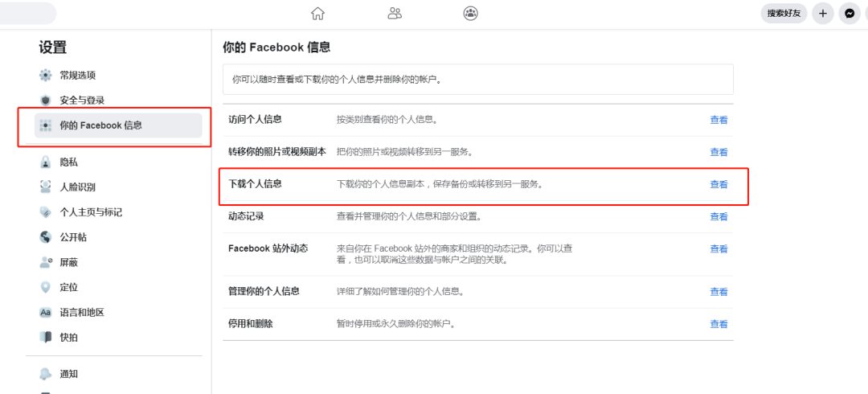Screen dimensions: 868x394
Task: Go to the Facebook Home icon
Action: point(317,14)
